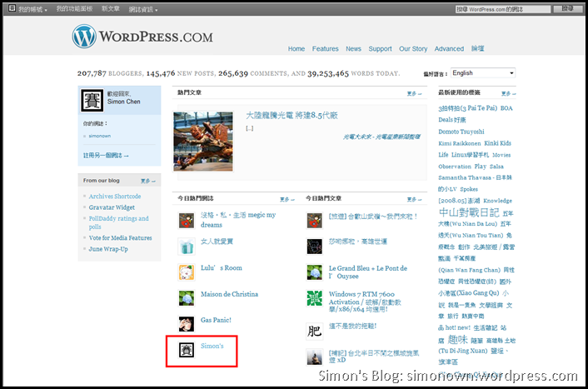Click more link in From our blog
Viewport: 588px width, 389px height.
147,181
